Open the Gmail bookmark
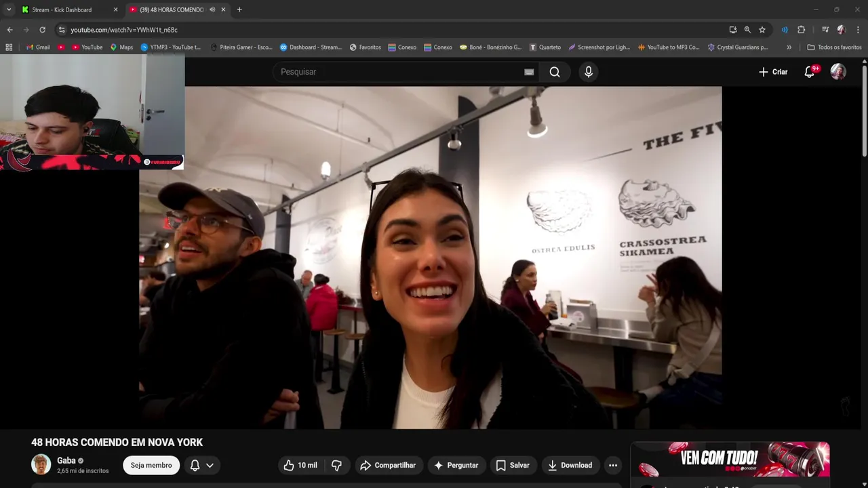The image size is (868, 488). coord(38,47)
